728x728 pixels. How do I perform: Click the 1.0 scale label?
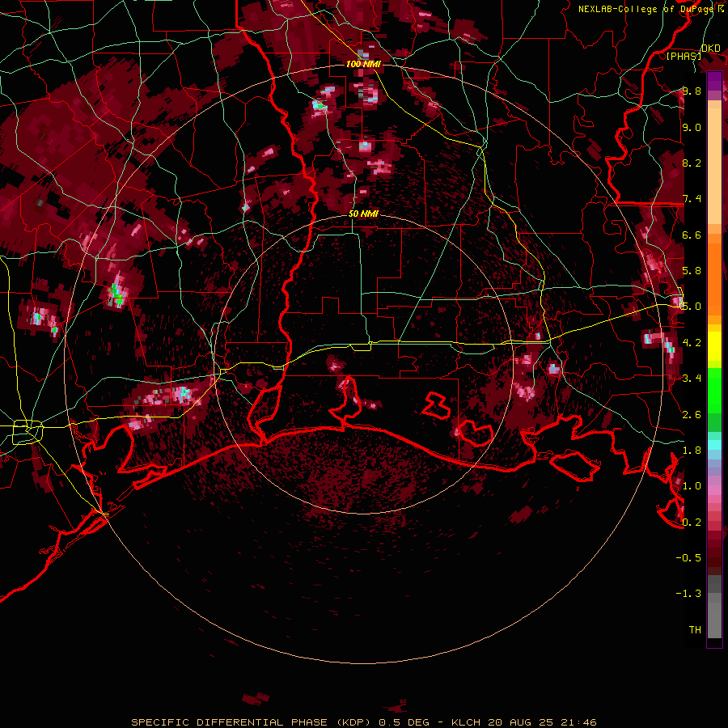point(692,486)
